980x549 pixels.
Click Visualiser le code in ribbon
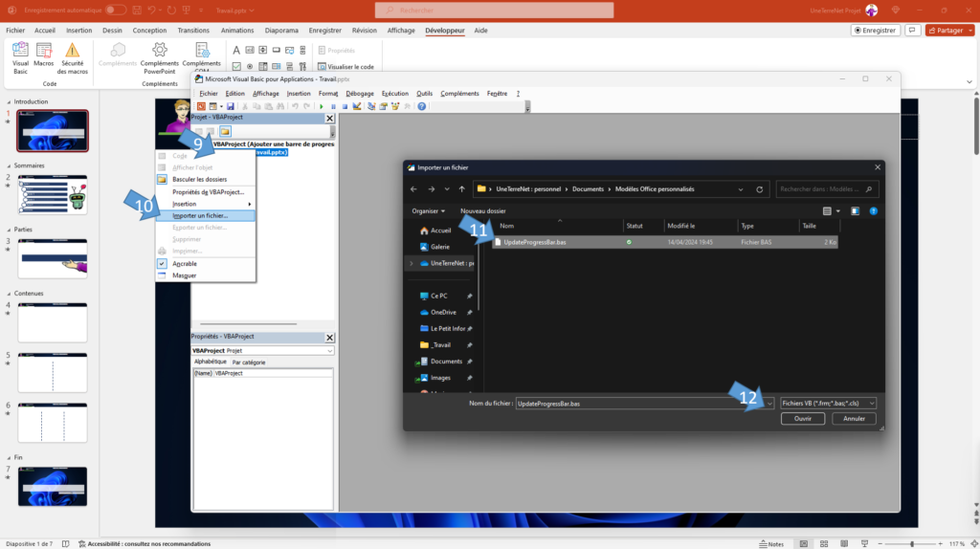coord(345,67)
